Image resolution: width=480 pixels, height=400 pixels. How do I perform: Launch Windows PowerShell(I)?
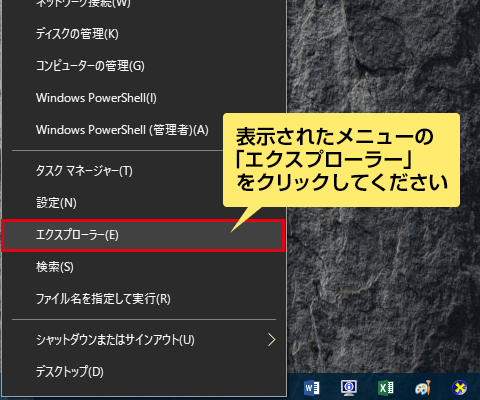(x=144, y=98)
